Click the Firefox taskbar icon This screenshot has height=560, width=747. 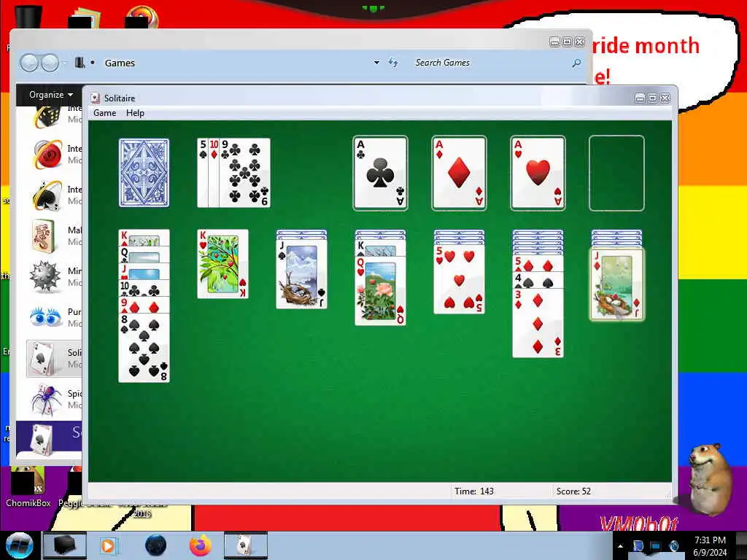coord(200,545)
